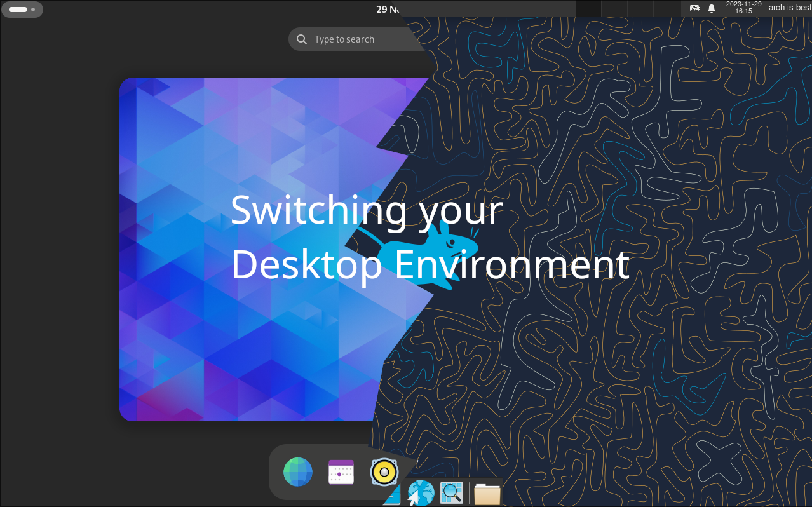The height and width of the screenshot is (507, 812).
Task: Open the magnifier desktop search icon
Action: point(452,492)
